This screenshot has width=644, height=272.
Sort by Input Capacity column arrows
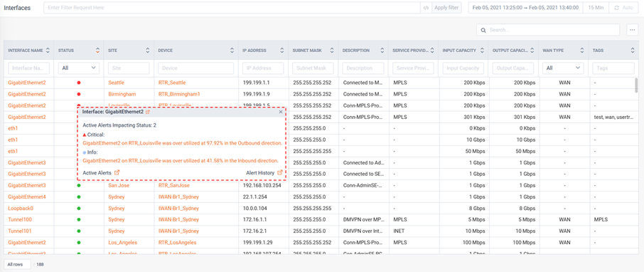pyautogui.click(x=482, y=51)
